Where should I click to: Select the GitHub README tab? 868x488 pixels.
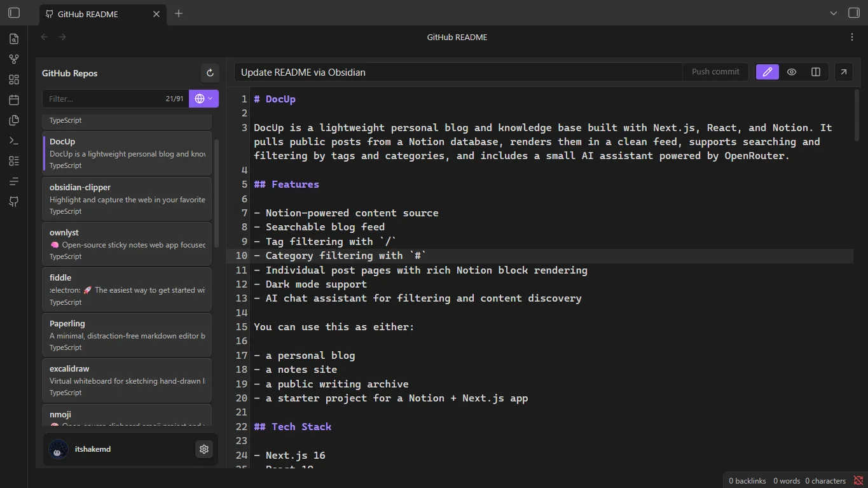coord(102,14)
